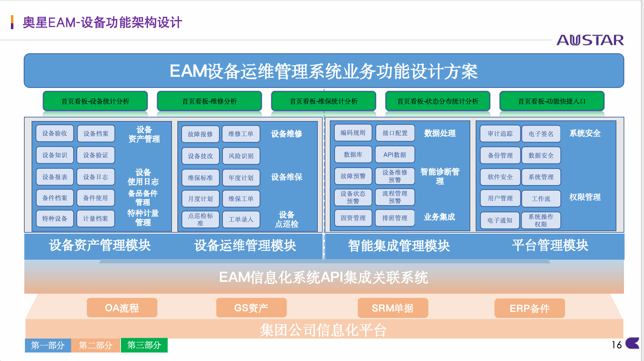Click the 维修工单 box

click(241, 134)
